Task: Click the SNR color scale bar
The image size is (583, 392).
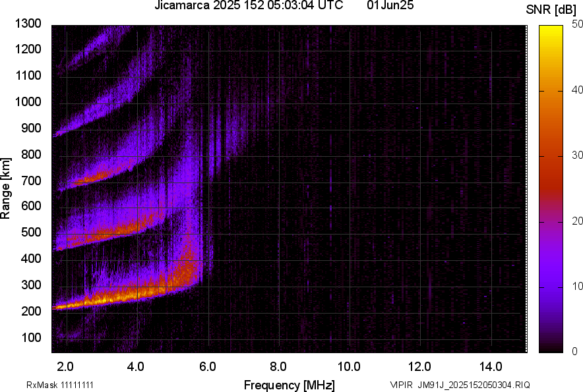Action: point(551,189)
